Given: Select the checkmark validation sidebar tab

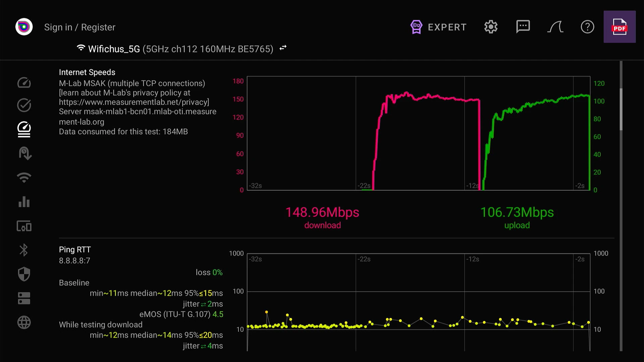Looking at the screenshot, I should tap(24, 105).
